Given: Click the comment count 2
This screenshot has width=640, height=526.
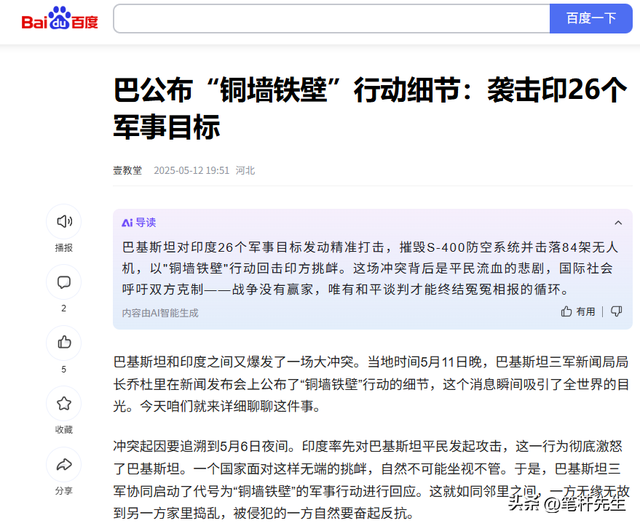Looking at the screenshot, I should point(64,308).
